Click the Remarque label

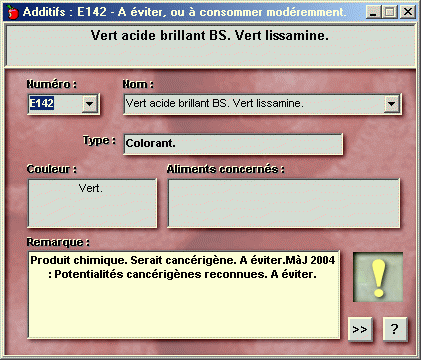coord(58,242)
